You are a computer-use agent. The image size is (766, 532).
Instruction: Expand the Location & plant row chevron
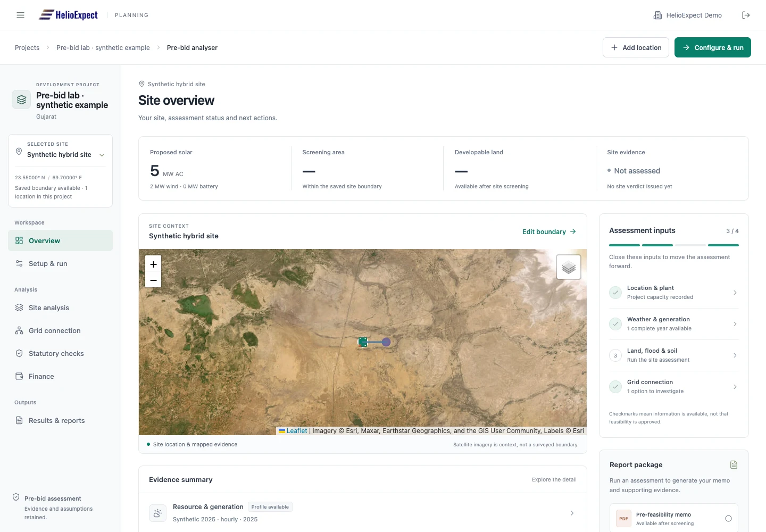(x=735, y=293)
